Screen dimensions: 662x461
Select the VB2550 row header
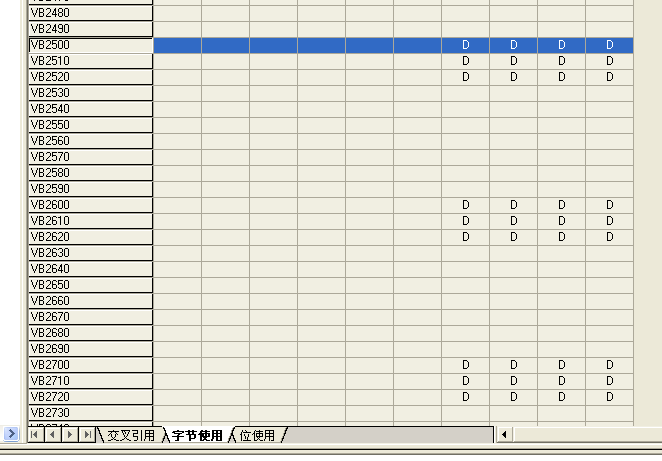point(90,125)
